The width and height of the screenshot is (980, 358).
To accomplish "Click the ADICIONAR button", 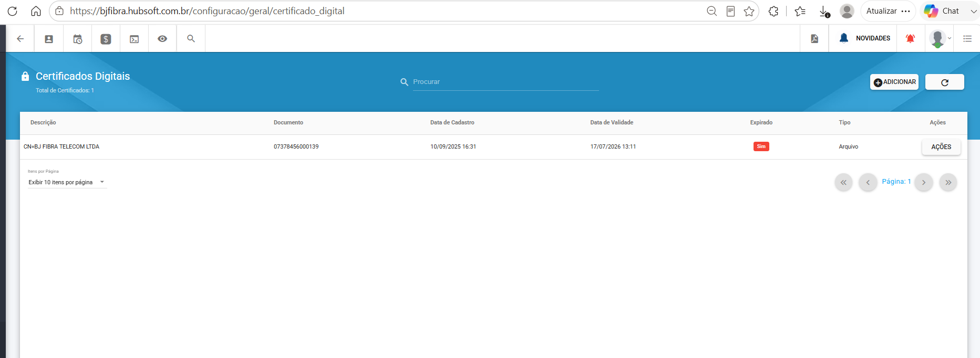I will (894, 82).
